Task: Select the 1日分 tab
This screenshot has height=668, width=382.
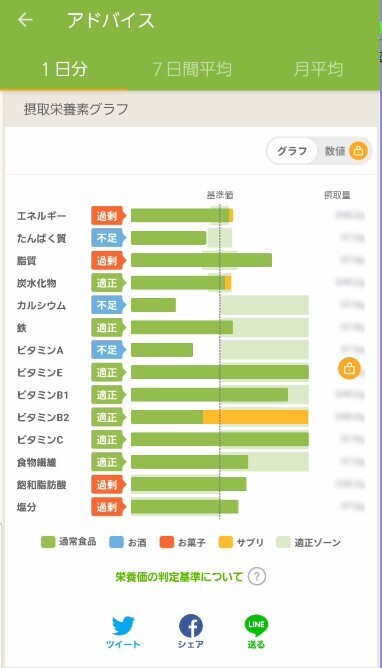Action: (64, 69)
